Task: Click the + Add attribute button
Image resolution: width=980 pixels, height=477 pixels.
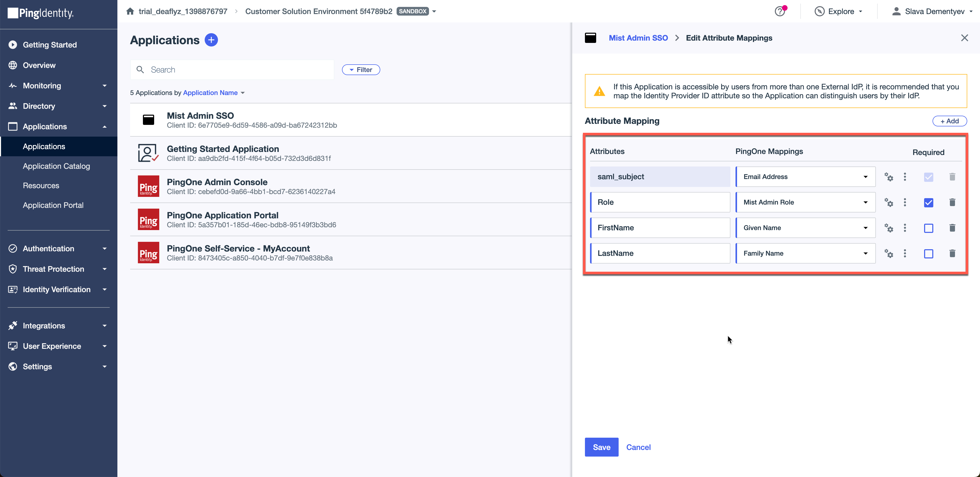Action: (x=949, y=121)
